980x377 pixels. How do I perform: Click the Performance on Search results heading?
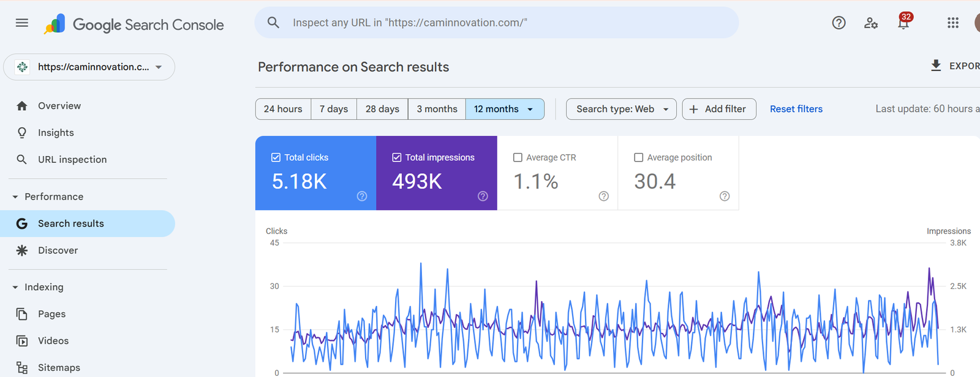(353, 67)
